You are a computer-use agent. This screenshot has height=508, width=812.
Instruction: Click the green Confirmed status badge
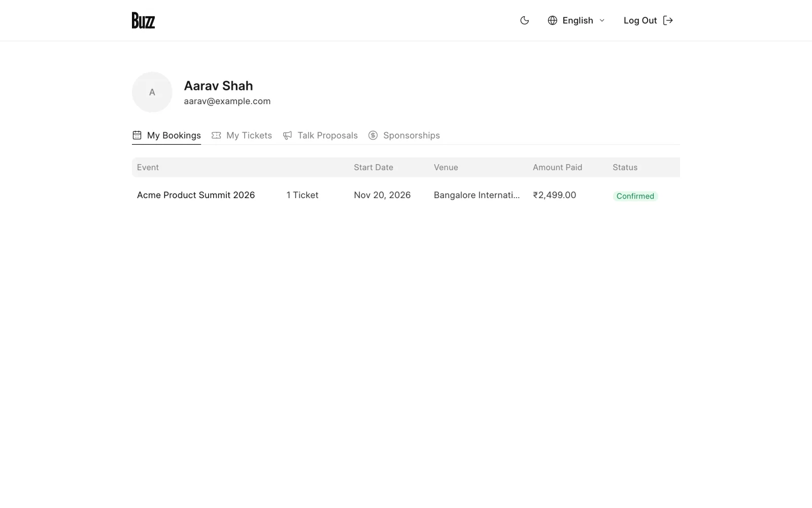(x=635, y=196)
